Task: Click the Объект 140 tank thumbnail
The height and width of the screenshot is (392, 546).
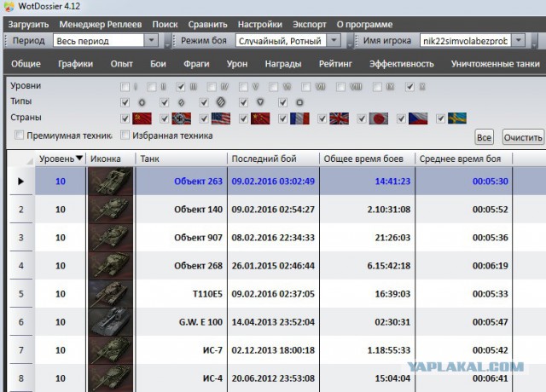Action: 110,209
